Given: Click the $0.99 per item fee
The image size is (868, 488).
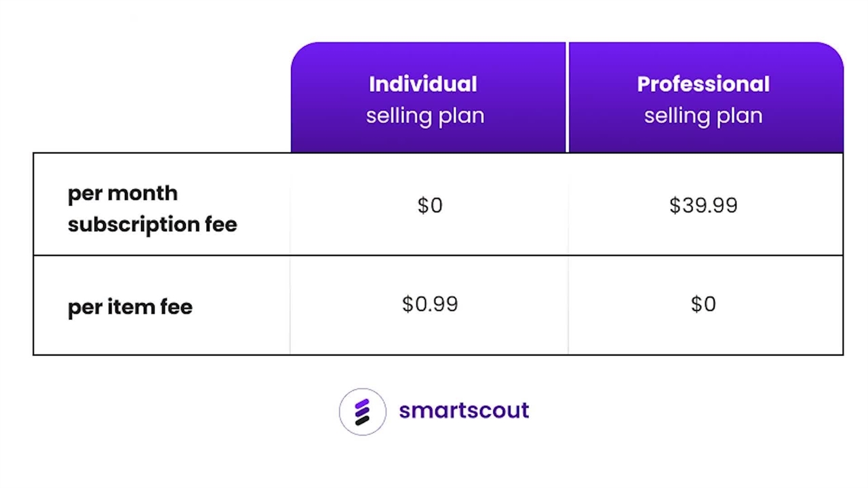Looking at the screenshot, I should pyautogui.click(x=430, y=304).
